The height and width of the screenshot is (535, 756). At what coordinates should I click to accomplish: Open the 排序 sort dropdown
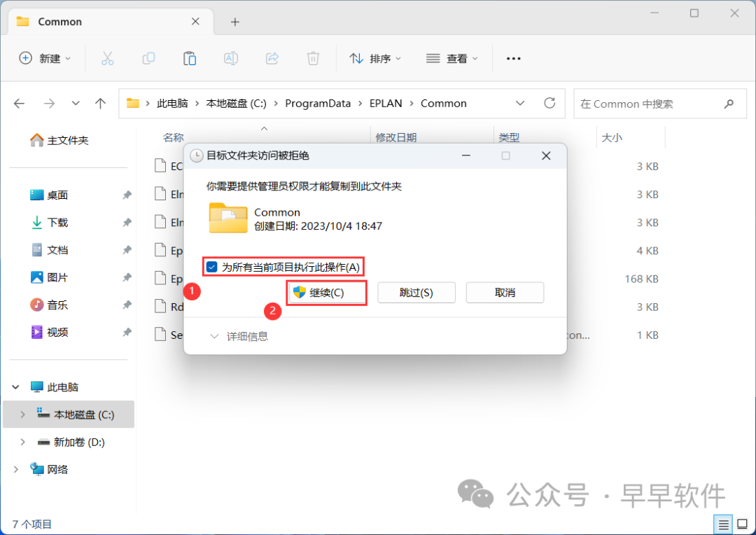376,59
